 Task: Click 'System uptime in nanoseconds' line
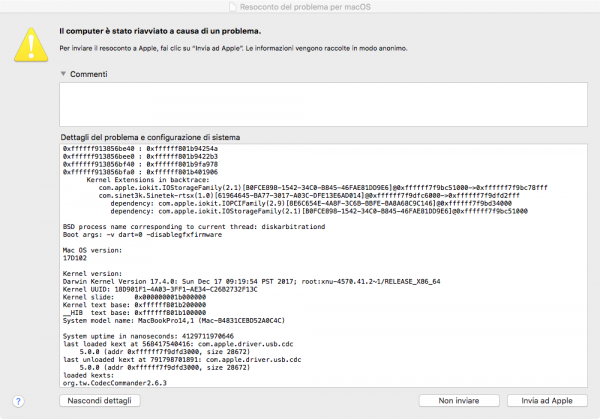click(148, 336)
